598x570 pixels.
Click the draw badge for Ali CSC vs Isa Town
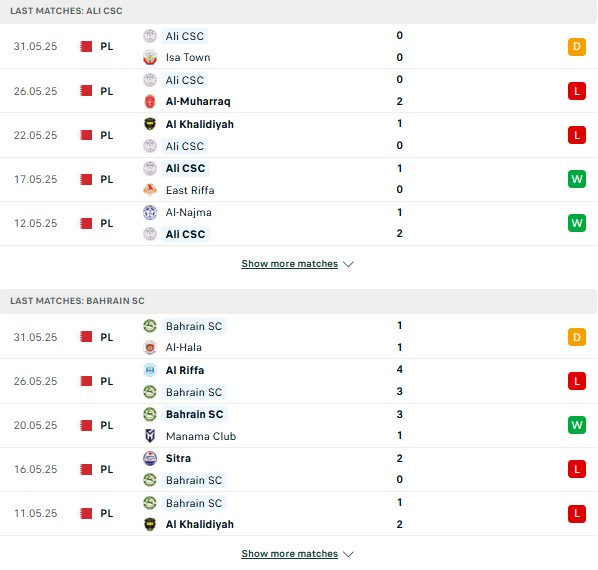577,47
